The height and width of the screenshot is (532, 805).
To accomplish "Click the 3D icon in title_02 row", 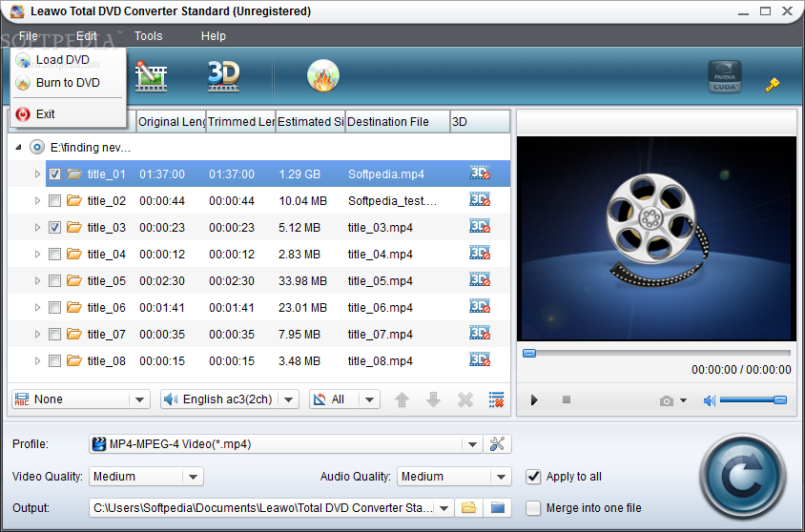I will 480,199.
